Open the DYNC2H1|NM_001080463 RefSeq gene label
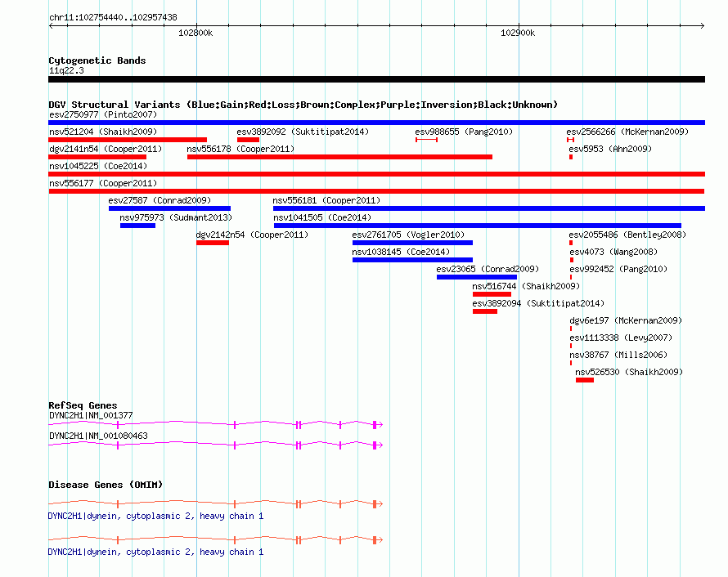Viewport: 728px width, 577px height. 98,436
